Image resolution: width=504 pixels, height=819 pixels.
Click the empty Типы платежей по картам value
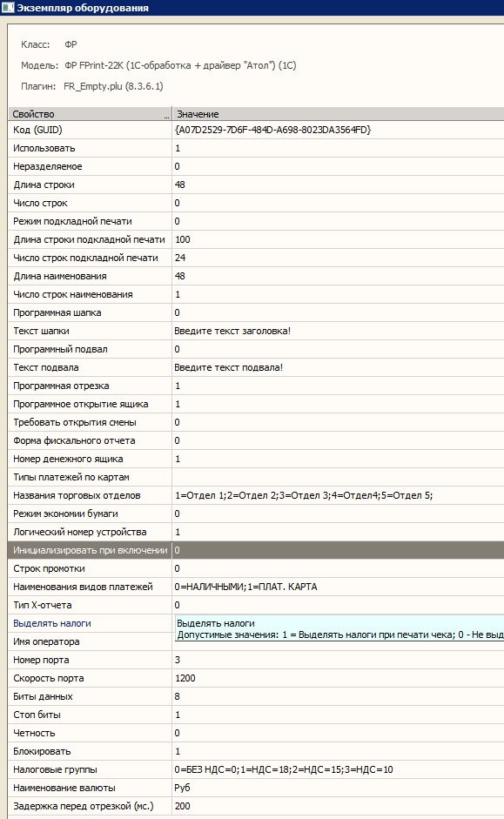[338, 478]
